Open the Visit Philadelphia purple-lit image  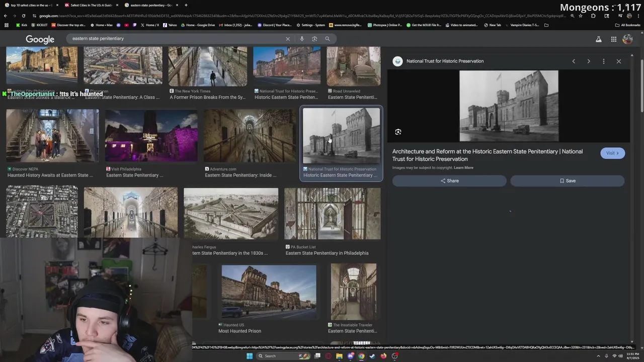[x=151, y=136]
